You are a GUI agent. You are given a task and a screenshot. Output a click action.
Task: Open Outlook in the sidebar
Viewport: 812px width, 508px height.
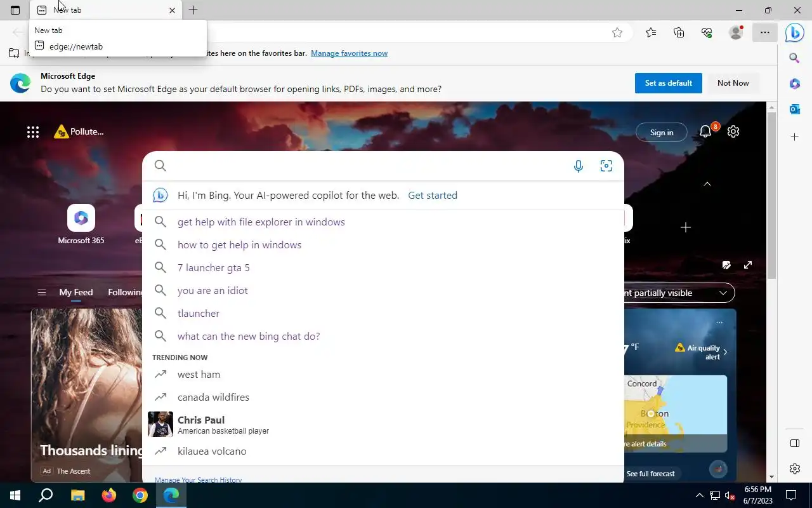pyautogui.click(x=794, y=109)
